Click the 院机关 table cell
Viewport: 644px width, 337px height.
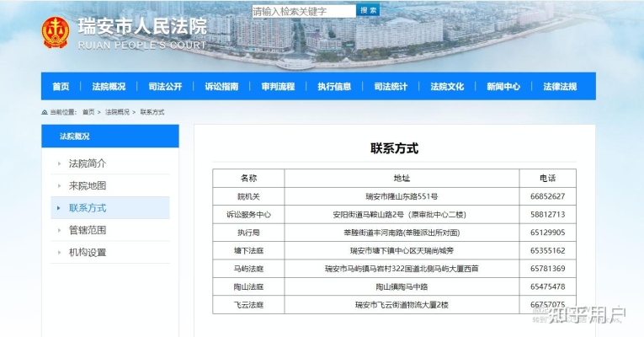tap(248, 196)
